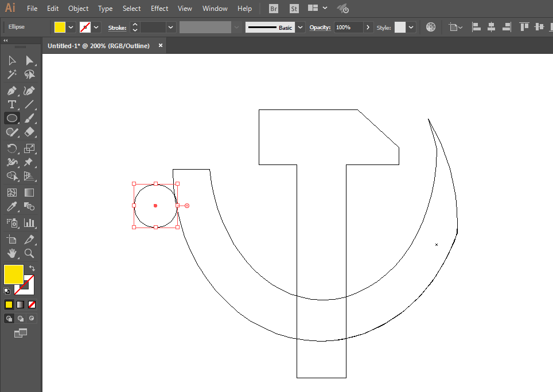The width and height of the screenshot is (553, 392).
Task: Pick the Blend tool
Action: click(x=29, y=206)
